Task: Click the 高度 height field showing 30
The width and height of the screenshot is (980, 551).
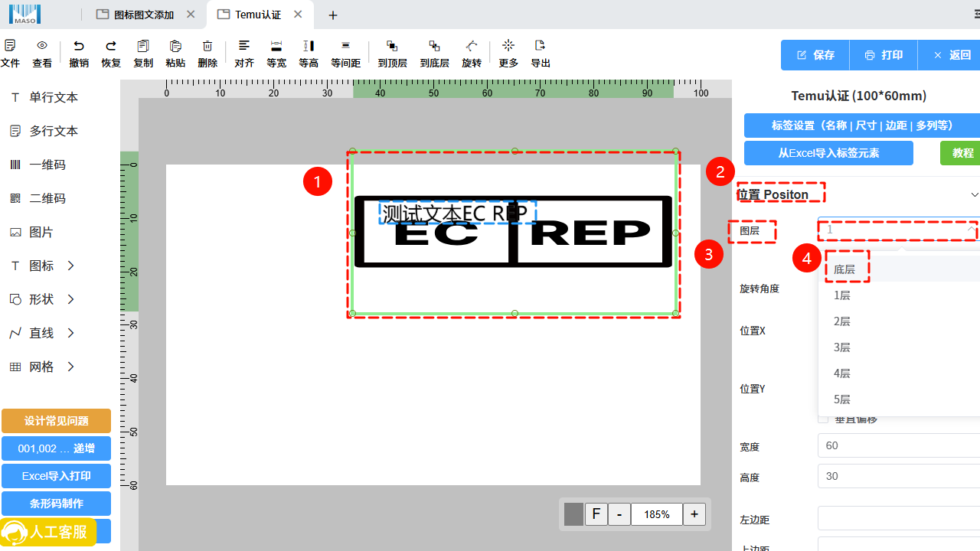Action: [899, 476]
